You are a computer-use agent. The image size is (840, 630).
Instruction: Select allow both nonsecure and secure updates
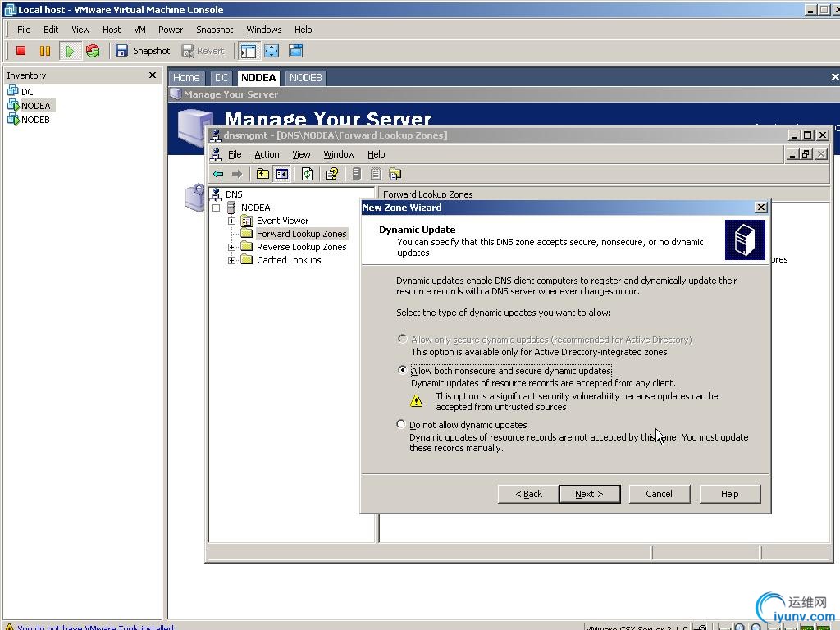click(x=402, y=370)
